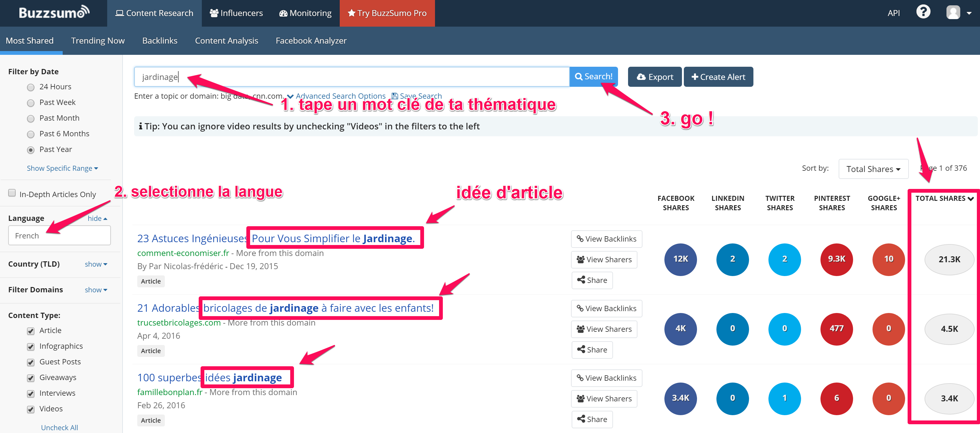Image resolution: width=980 pixels, height=433 pixels.
Task: Click the Influencers icon
Action: click(x=236, y=13)
